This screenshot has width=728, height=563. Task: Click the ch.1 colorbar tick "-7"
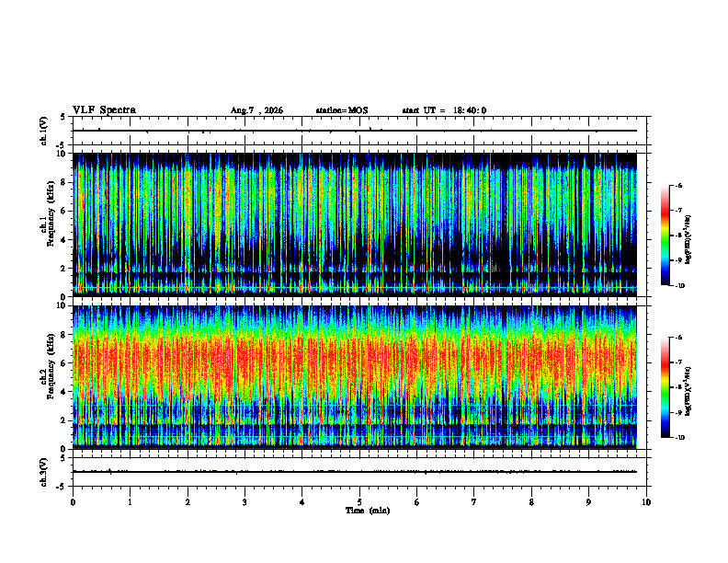pos(678,211)
